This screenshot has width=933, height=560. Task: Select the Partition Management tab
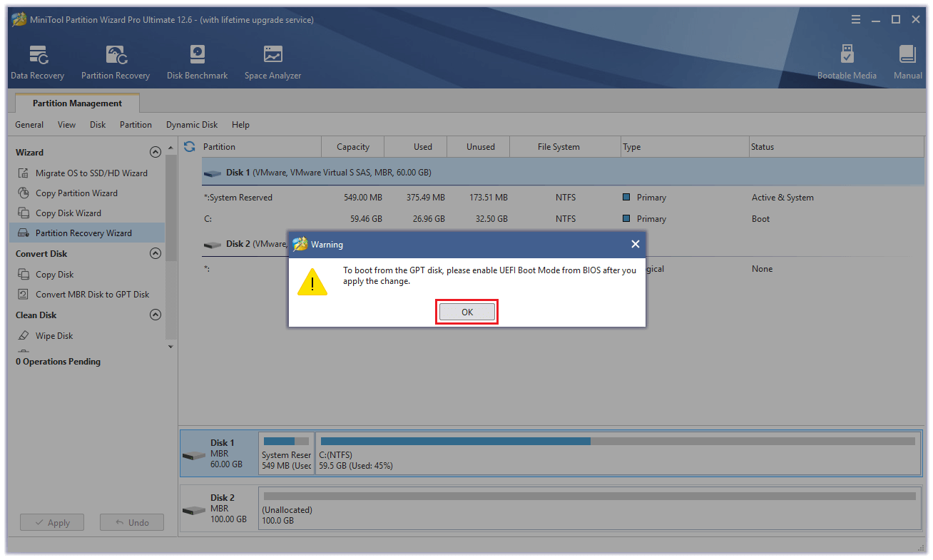pyautogui.click(x=77, y=103)
